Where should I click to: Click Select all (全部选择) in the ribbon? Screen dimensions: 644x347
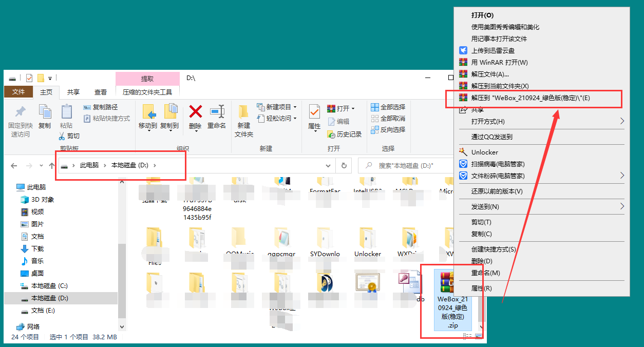[x=388, y=107]
